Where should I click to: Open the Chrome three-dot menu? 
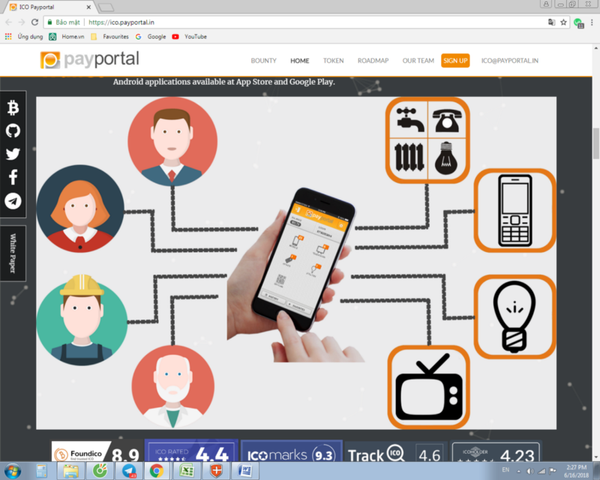click(x=592, y=22)
